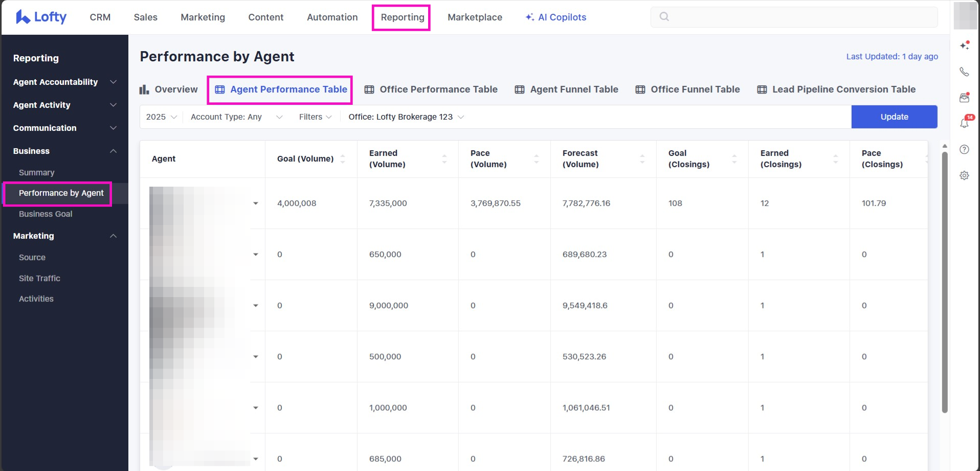Viewport: 980px width, 471px height.
Task: Open the AI assistant sparkle icon
Action: [965, 46]
